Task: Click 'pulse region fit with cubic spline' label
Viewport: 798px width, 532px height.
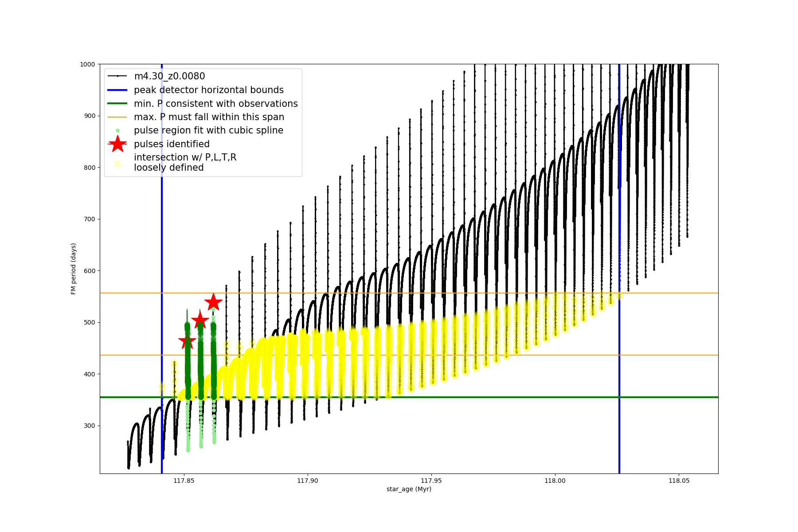Action: point(208,130)
